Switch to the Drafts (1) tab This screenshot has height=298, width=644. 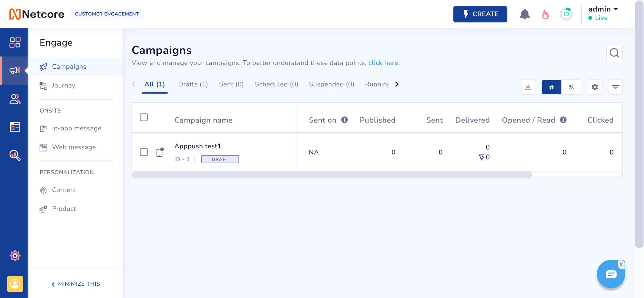coord(193,84)
